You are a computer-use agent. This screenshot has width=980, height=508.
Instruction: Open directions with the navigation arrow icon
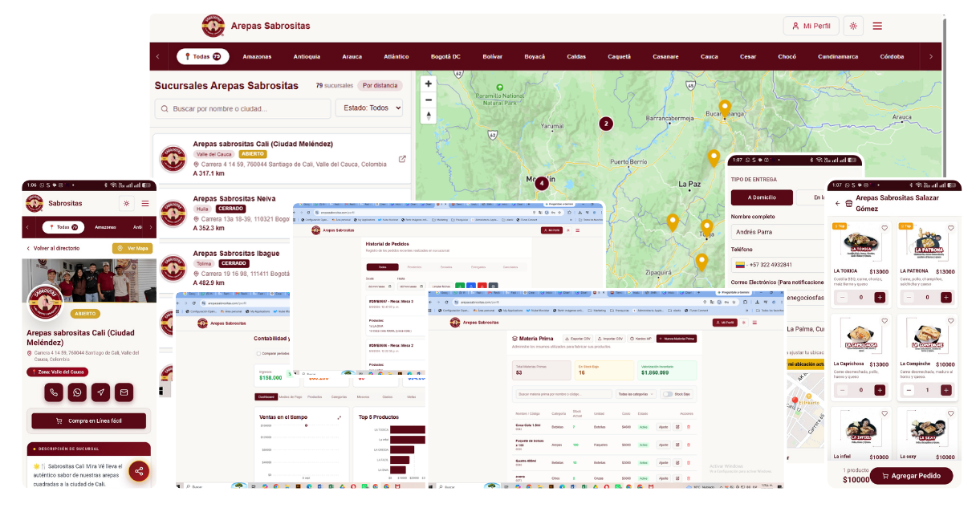[100, 392]
